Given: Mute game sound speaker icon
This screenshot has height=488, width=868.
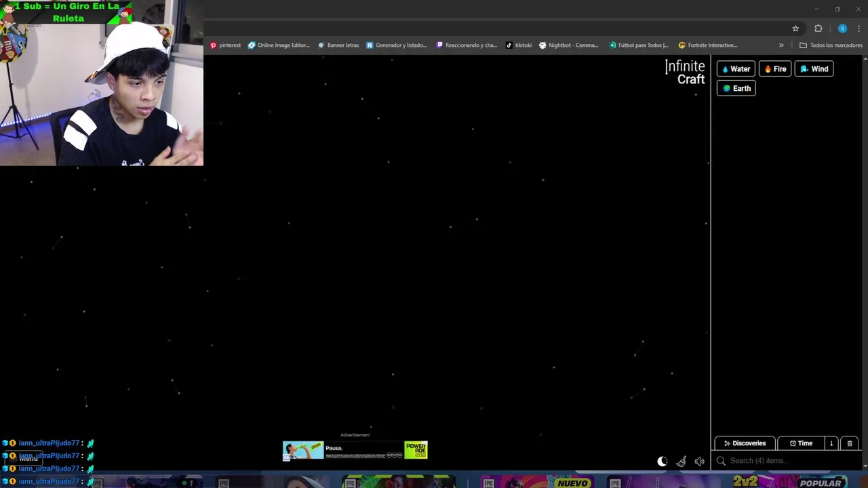Looking at the screenshot, I should 699,462.
